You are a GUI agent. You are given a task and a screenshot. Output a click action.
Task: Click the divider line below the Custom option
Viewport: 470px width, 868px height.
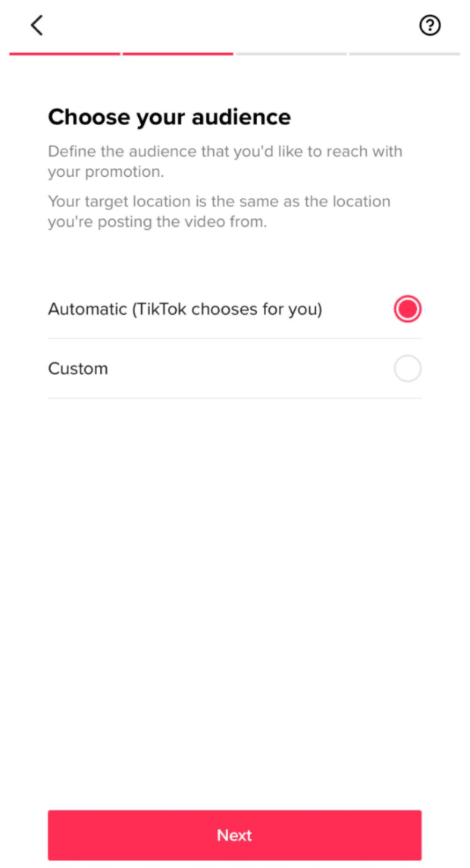pos(234,398)
